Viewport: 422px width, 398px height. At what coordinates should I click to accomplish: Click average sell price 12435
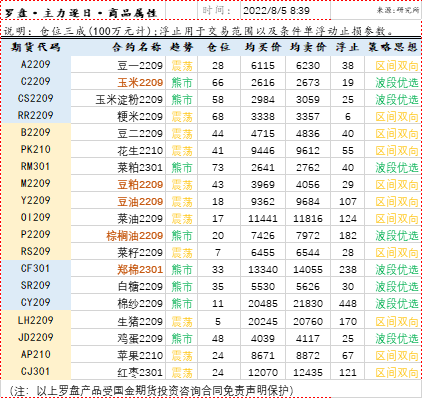click(x=308, y=373)
